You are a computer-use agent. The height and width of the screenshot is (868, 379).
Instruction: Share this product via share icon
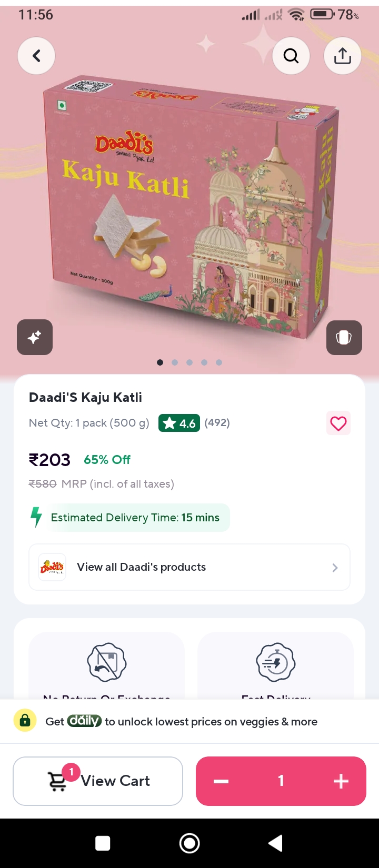pos(343,56)
